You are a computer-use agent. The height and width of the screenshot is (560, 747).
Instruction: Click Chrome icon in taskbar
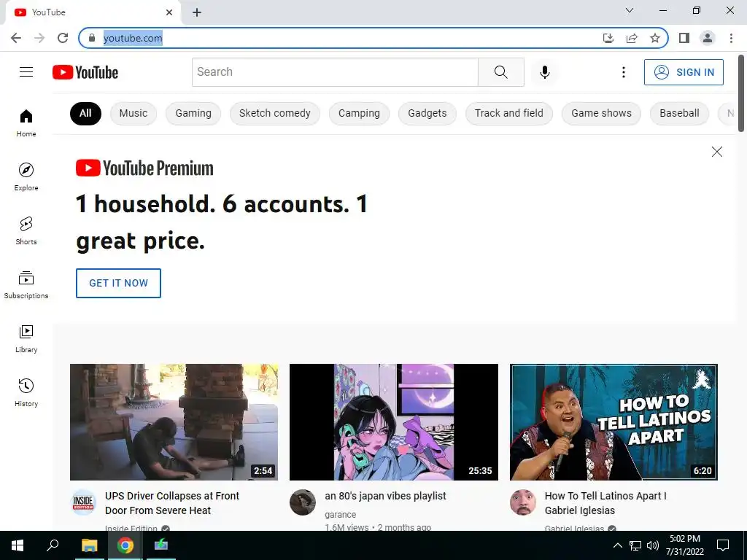pos(125,545)
